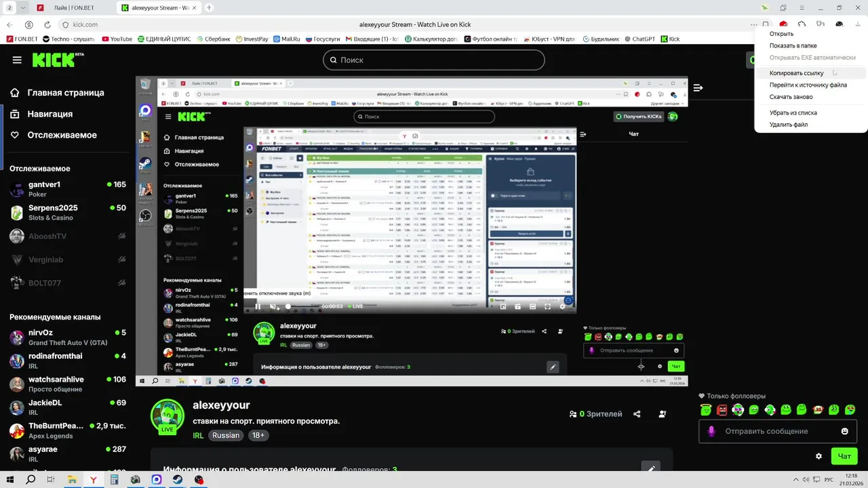This screenshot has height=488, width=868.
Task: Open the Сбербанк bookmark
Action: [214, 39]
